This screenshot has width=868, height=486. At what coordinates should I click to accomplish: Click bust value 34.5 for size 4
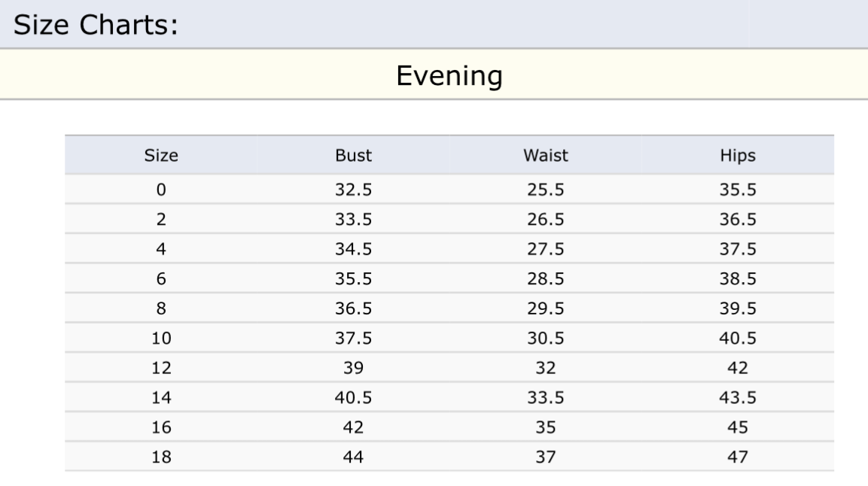click(x=353, y=249)
